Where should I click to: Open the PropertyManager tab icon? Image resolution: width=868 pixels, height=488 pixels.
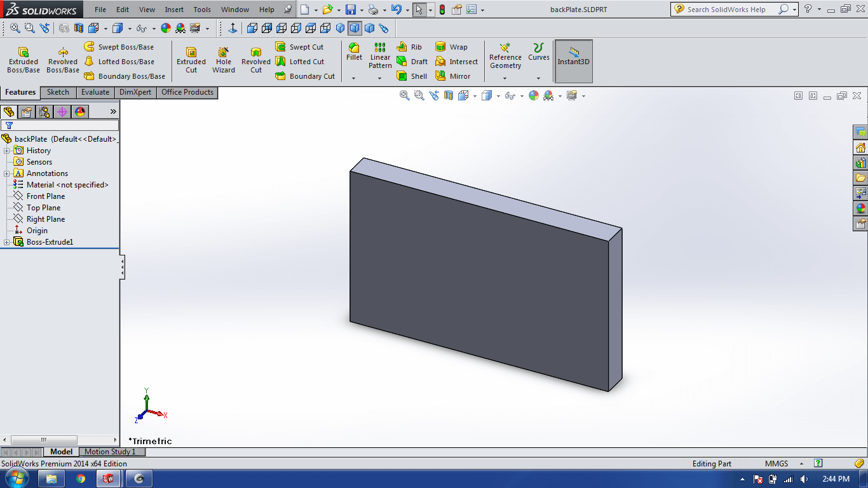pos(26,112)
